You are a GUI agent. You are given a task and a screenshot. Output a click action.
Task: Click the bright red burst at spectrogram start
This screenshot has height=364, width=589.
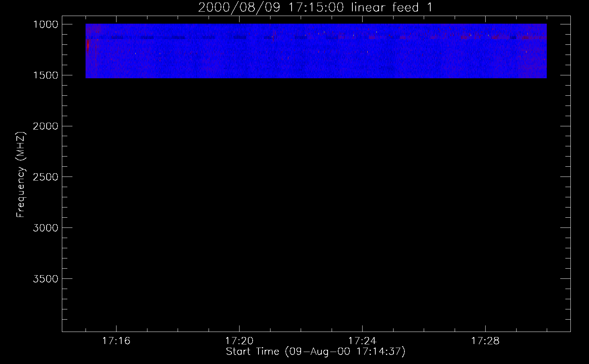tap(88, 45)
